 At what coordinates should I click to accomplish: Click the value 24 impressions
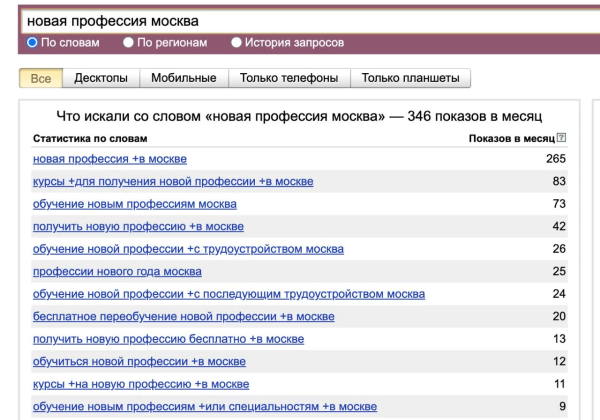point(559,294)
